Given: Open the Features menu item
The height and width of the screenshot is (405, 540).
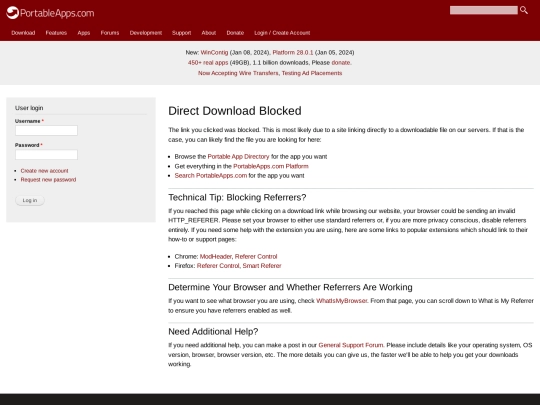Looking at the screenshot, I should (x=56, y=33).
